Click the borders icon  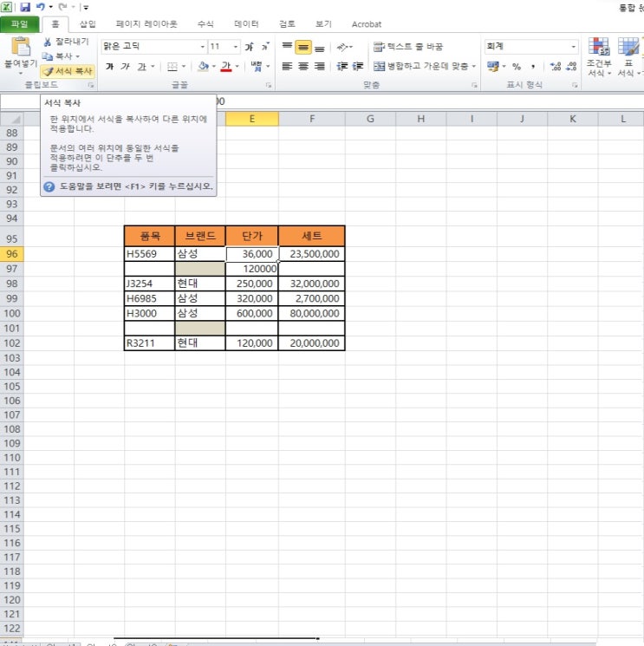[172, 66]
